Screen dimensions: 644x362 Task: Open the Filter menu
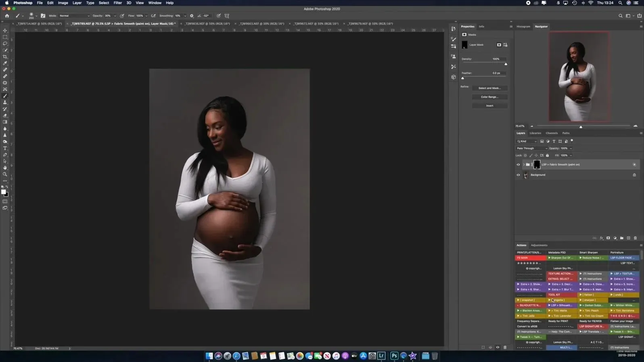[117, 3]
